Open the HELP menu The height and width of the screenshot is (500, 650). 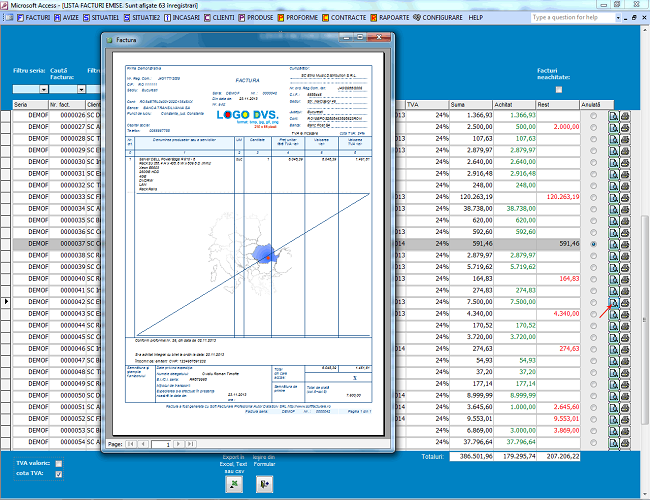[x=475, y=17]
